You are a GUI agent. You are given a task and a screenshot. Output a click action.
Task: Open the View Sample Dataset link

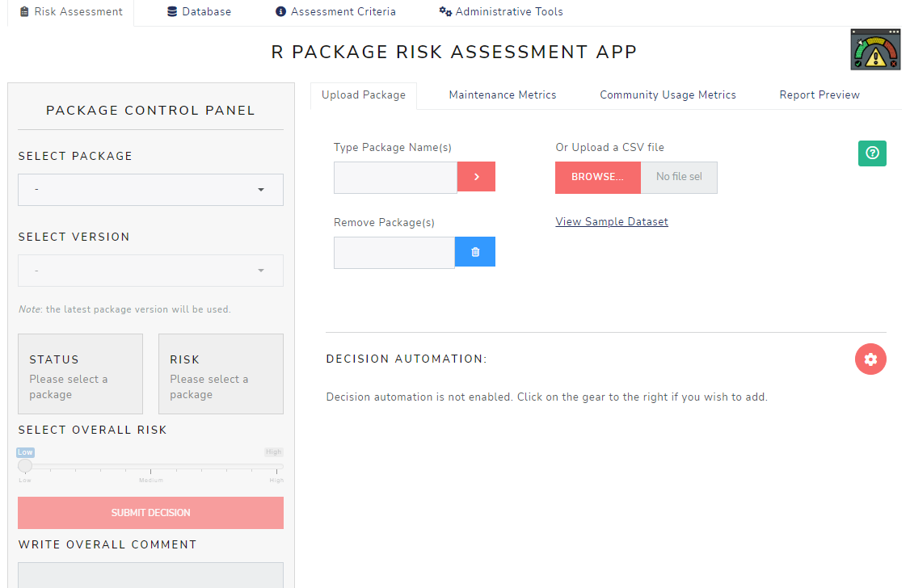coord(612,220)
